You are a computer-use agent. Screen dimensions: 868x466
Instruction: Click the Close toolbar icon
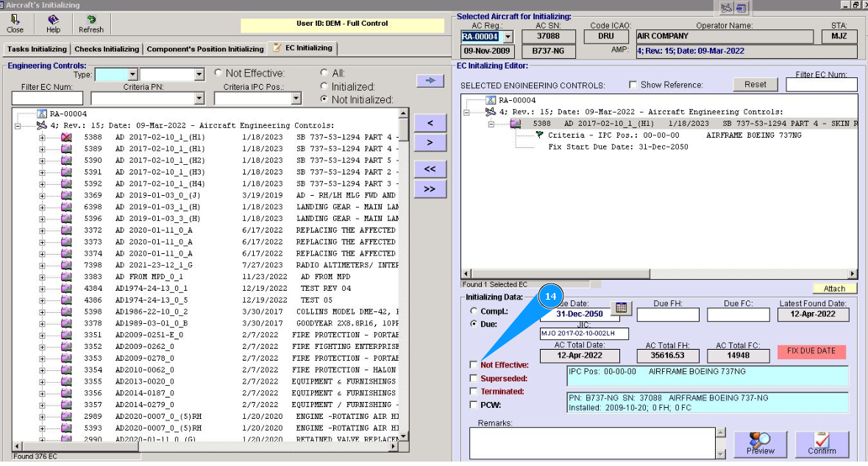(x=15, y=24)
